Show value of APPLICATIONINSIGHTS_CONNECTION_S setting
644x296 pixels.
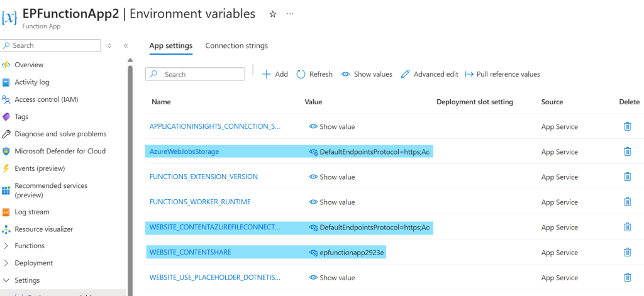[332, 127]
